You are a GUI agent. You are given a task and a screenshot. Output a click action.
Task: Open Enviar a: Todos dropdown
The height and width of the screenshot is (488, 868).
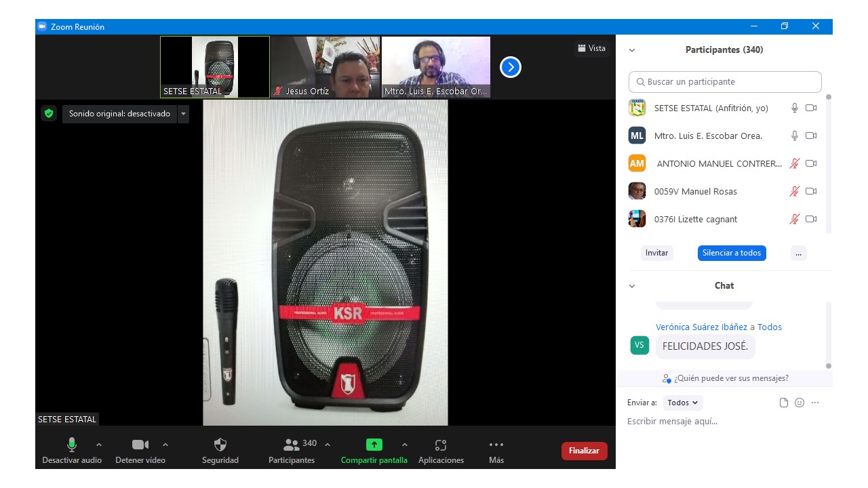point(683,403)
